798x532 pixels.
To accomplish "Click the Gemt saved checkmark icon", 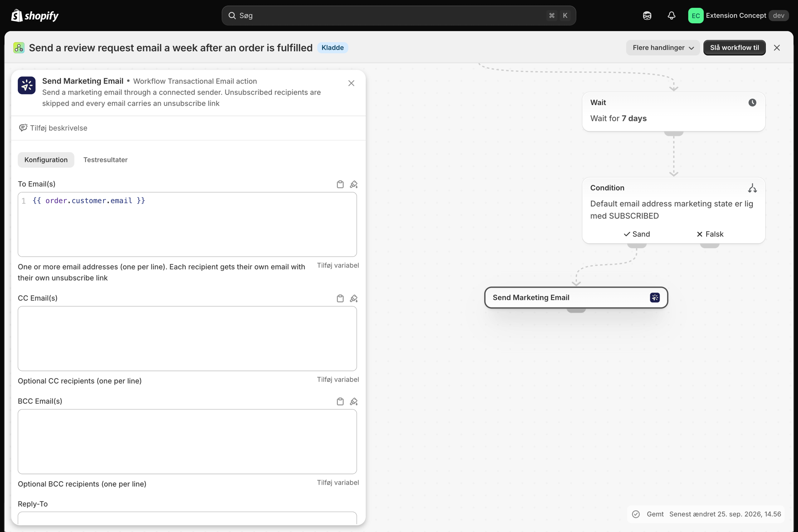I will (635, 515).
